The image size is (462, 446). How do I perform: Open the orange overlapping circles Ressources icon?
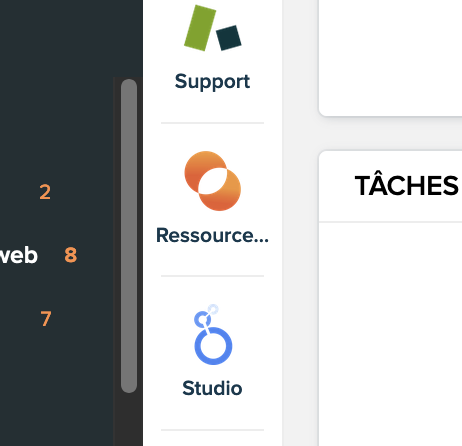(x=213, y=181)
